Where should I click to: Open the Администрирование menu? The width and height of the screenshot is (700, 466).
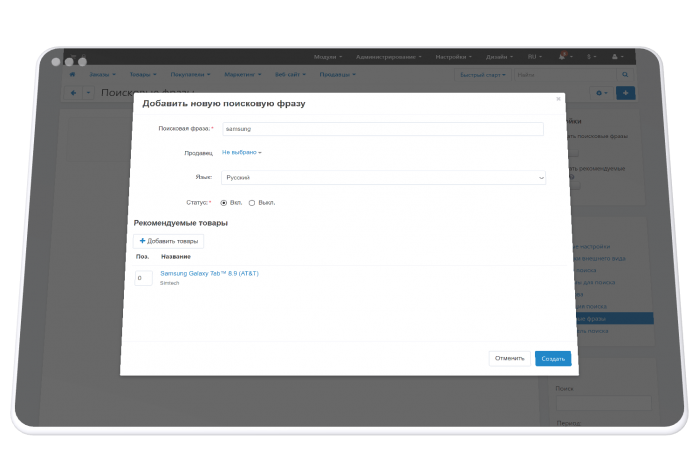coord(388,57)
